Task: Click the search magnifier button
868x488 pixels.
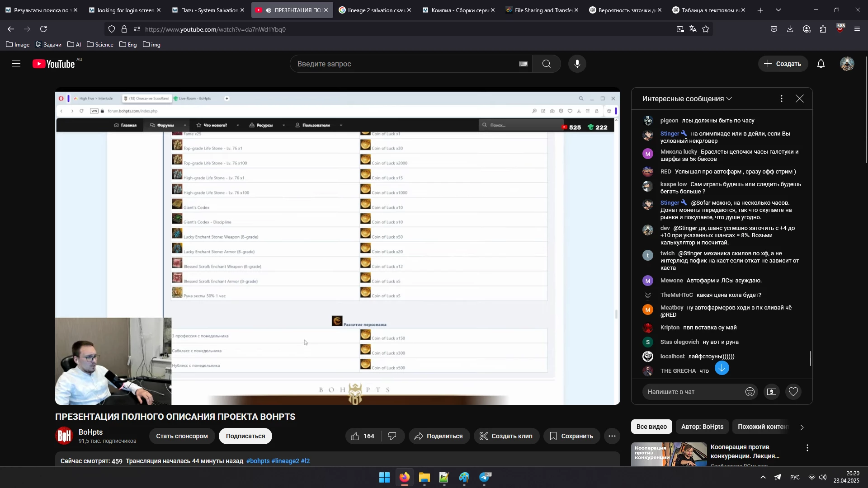Action: [546, 64]
